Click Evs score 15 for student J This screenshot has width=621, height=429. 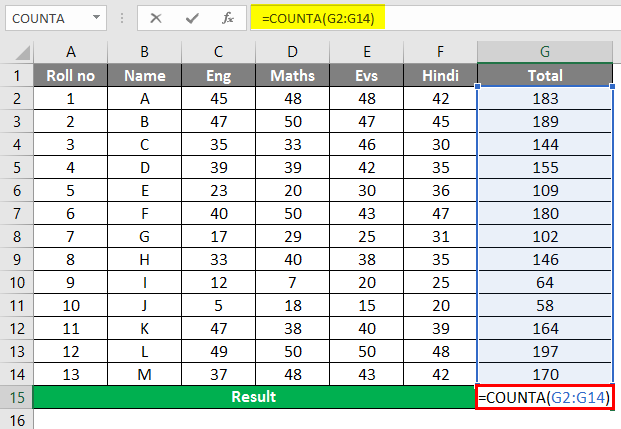click(367, 305)
